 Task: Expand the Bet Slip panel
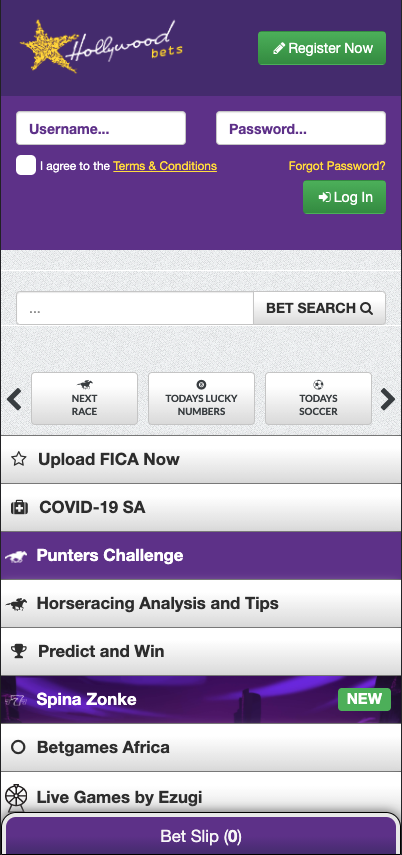(x=201, y=835)
